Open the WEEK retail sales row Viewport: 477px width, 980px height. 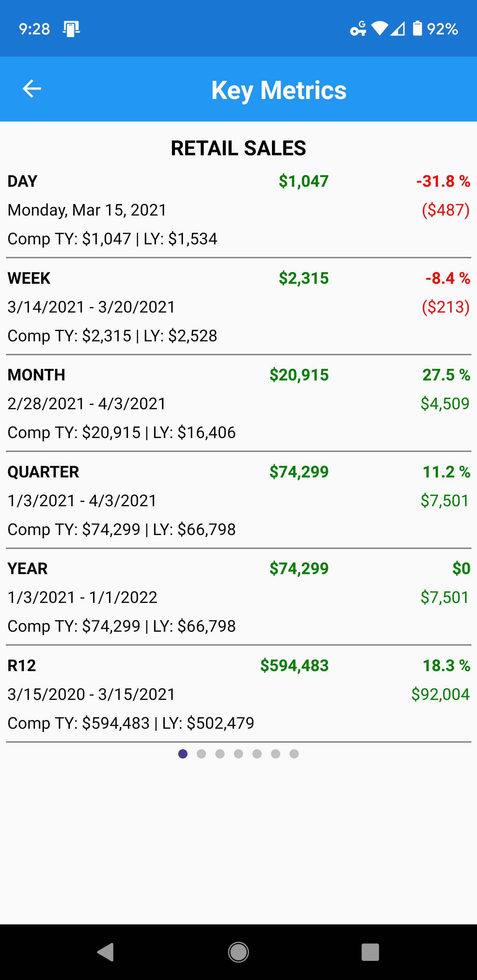(x=238, y=307)
